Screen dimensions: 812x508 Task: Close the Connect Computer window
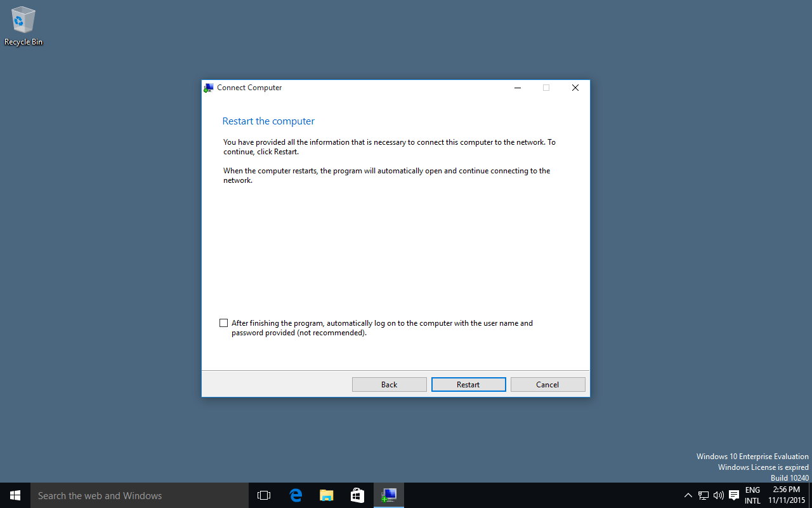575,88
